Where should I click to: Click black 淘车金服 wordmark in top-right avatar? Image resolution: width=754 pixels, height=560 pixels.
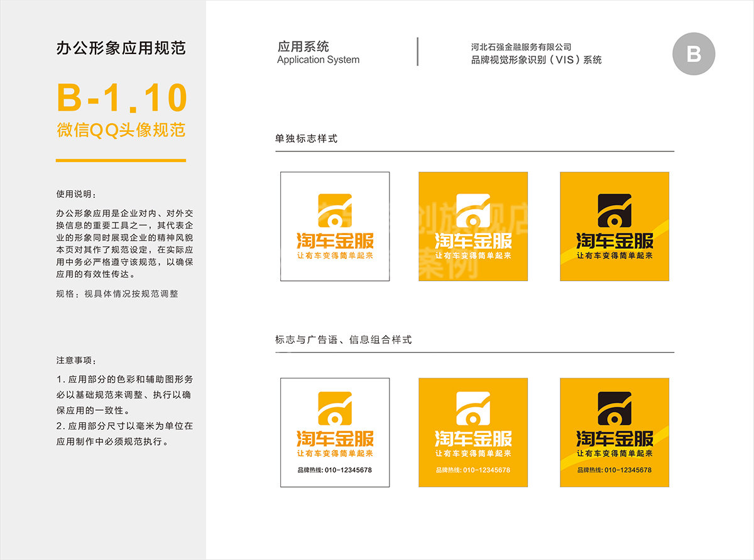click(615, 241)
